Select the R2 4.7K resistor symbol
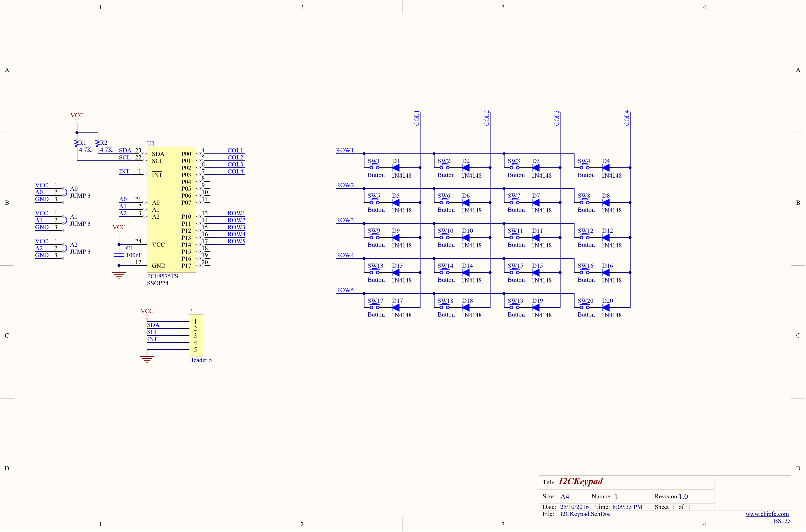Viewport: 806px width, 532px height. (x=98, y=144)
